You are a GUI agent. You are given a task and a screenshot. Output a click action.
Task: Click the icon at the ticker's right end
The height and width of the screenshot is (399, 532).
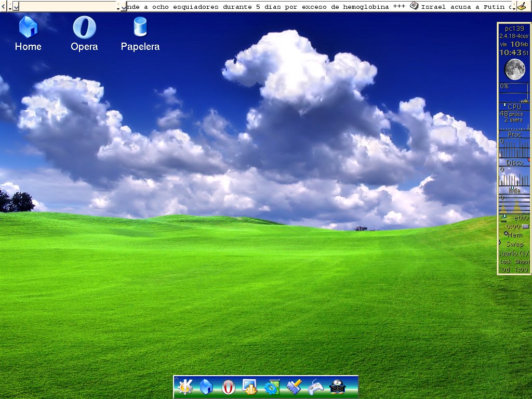coord(522,6)
